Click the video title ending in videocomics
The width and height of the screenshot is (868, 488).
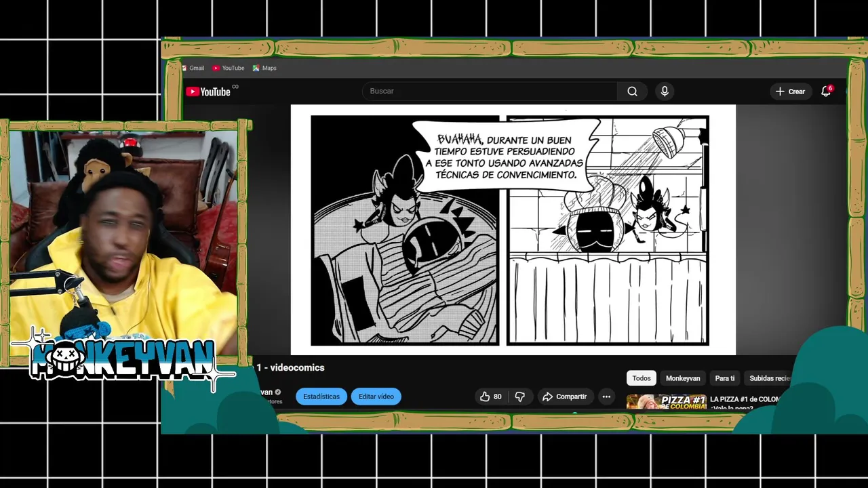click(x=290, y=367)
